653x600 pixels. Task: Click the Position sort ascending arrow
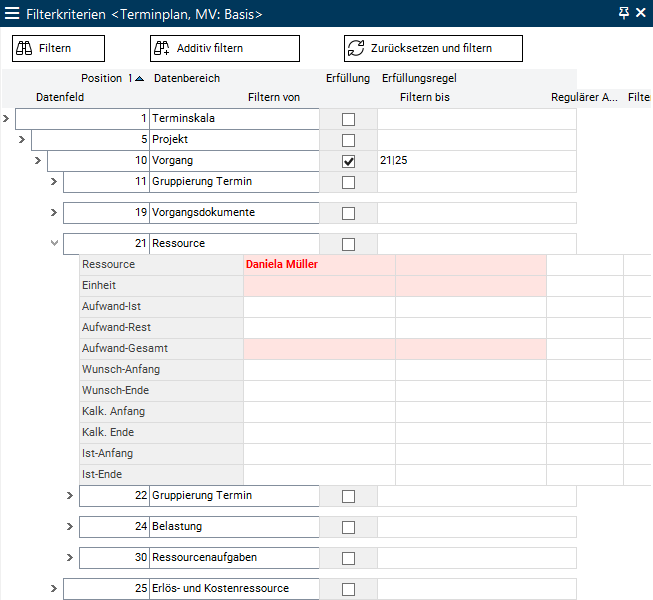[140, 78]
